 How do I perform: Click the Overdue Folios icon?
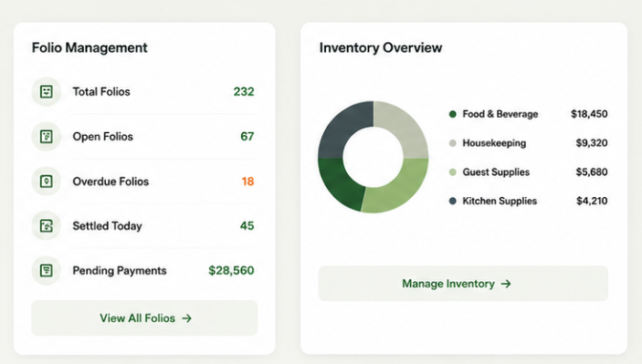click(x=47, y=182)
